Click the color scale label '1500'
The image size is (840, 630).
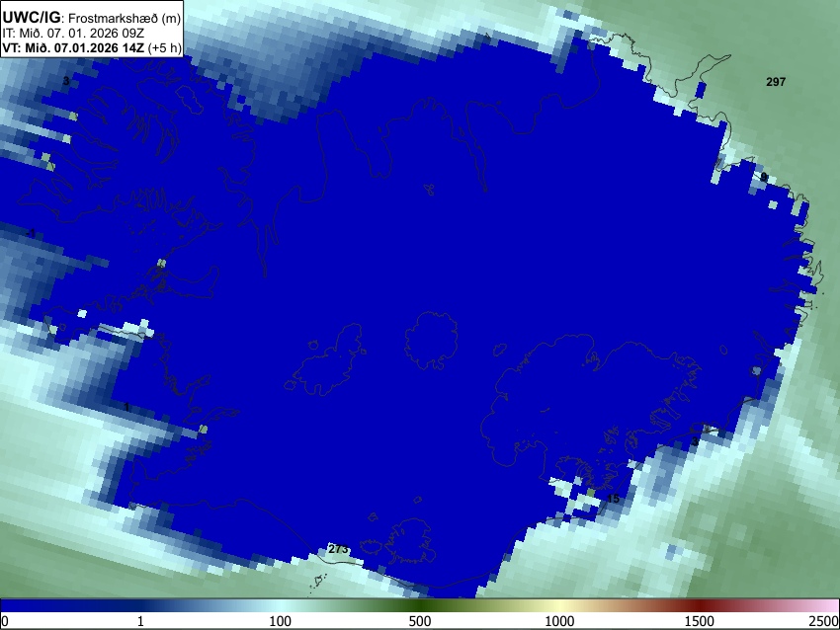(x=700, y=621)
